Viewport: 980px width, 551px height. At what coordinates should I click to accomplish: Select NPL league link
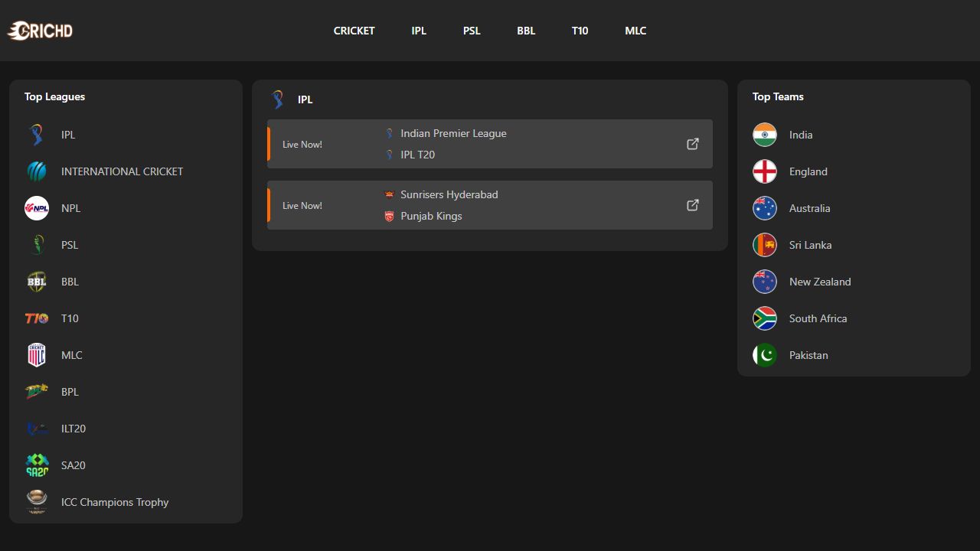[70, 208]
